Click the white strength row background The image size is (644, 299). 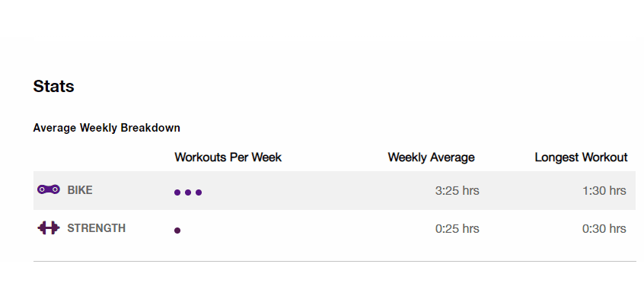(334, 229)
